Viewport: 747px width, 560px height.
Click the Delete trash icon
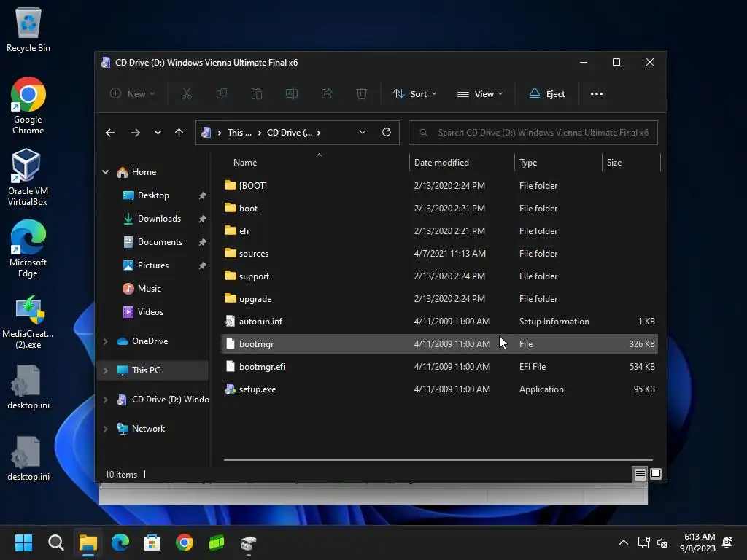coord(362,94)
